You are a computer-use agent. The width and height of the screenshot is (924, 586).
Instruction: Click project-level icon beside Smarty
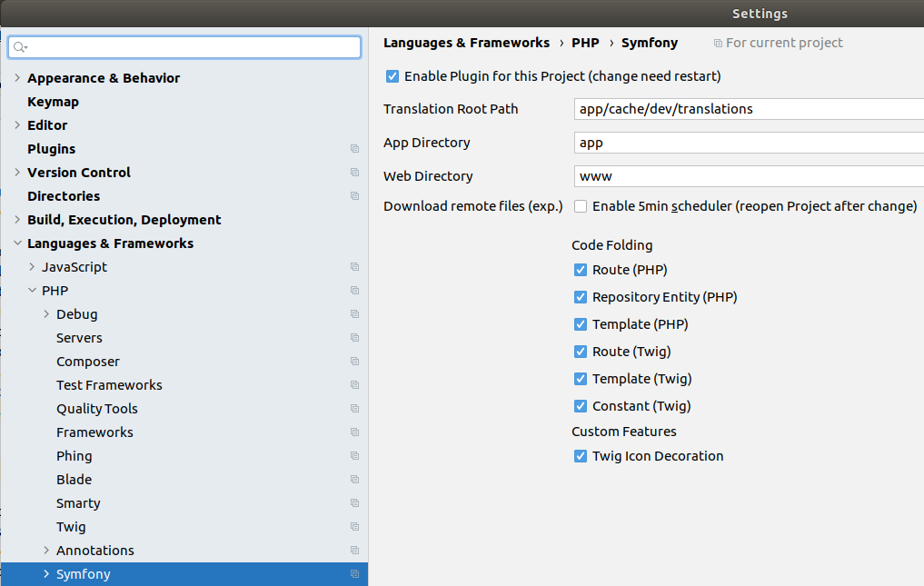[354, 503]
